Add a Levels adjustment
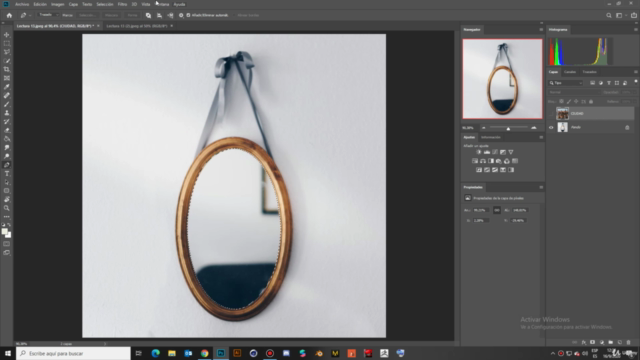The image size is (640, 360). click(487, 152)
